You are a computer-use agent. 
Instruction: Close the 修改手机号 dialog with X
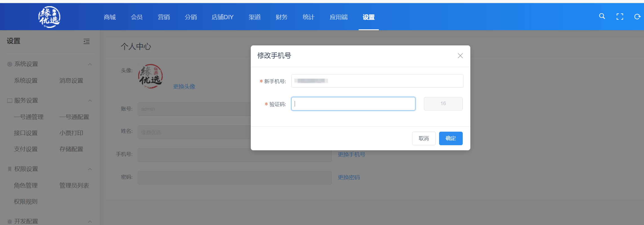(460, 56)
